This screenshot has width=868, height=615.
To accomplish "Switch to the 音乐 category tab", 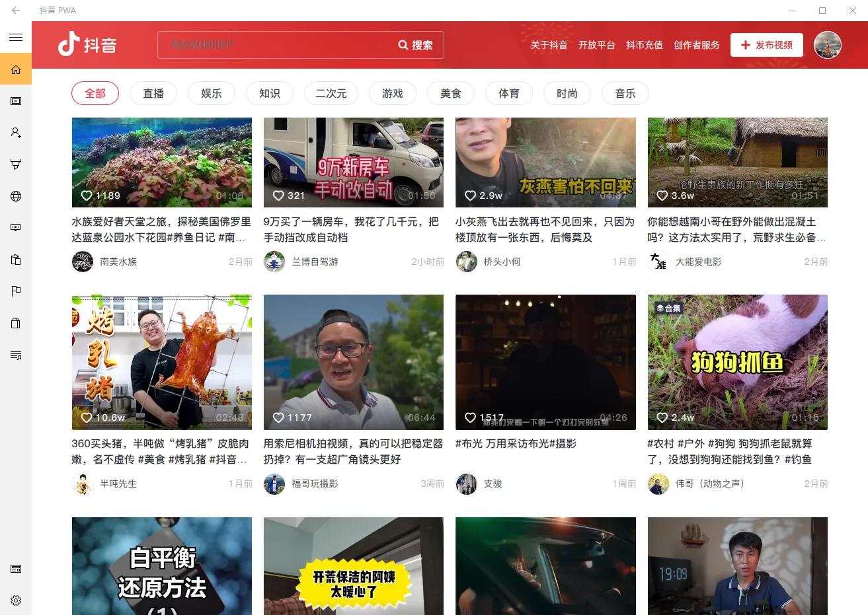I will 624,93.
